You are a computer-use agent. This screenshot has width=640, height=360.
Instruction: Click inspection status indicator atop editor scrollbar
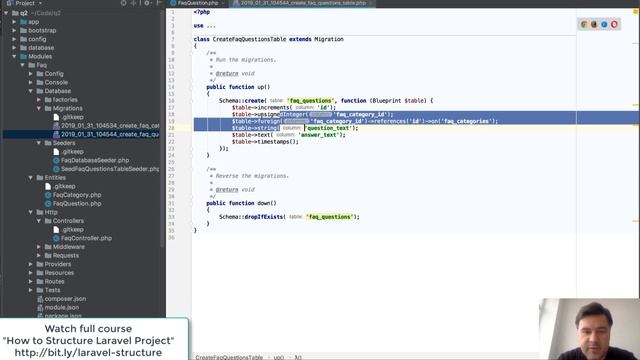636,12
